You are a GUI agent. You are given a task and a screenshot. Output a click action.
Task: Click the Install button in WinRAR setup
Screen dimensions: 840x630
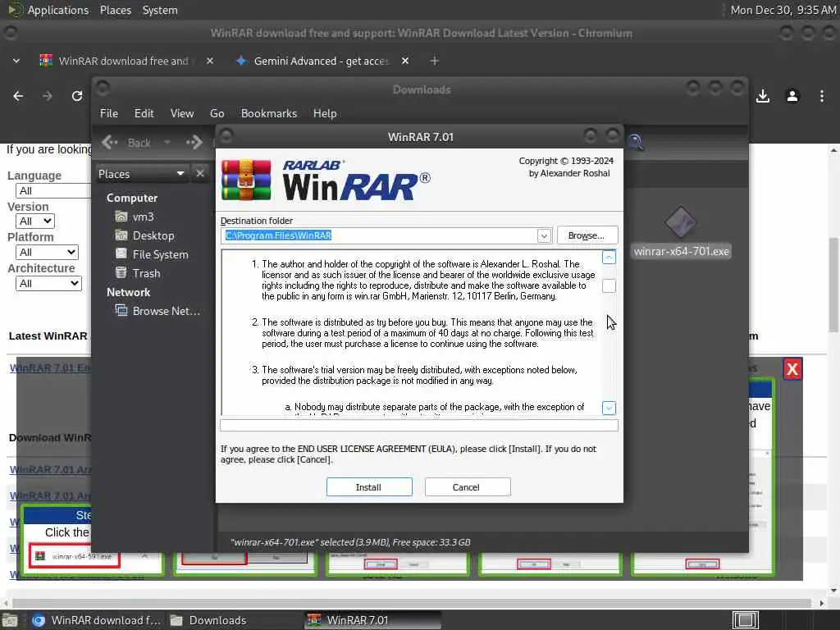click(x=369, y=487)
